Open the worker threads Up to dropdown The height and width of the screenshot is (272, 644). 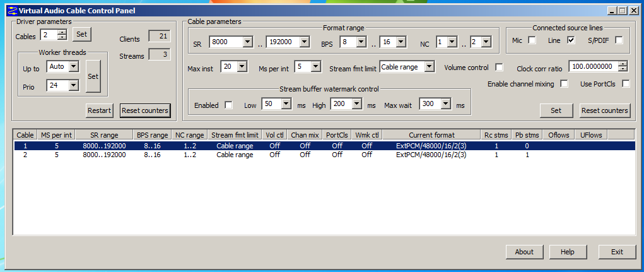coord(74,66)
